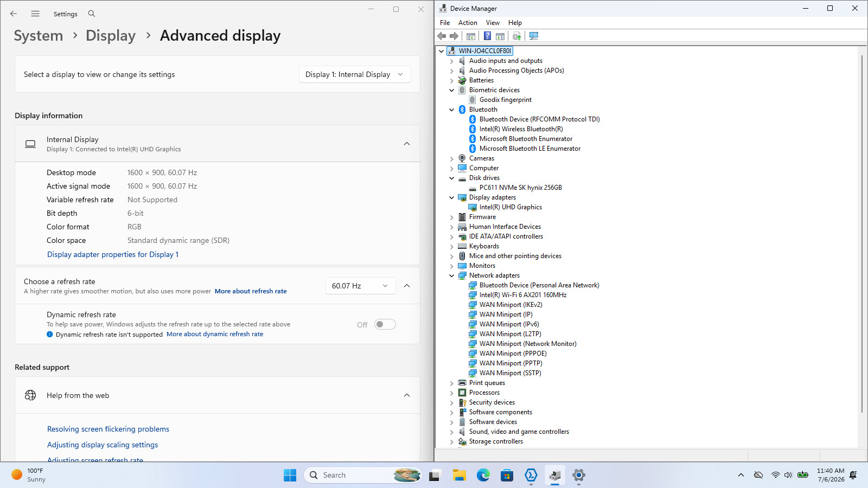Image resolution: width=868 pixels, height=488 pixels.
Task: Click Device Manager toolbar Forward arrow
Action: point(454,36)
